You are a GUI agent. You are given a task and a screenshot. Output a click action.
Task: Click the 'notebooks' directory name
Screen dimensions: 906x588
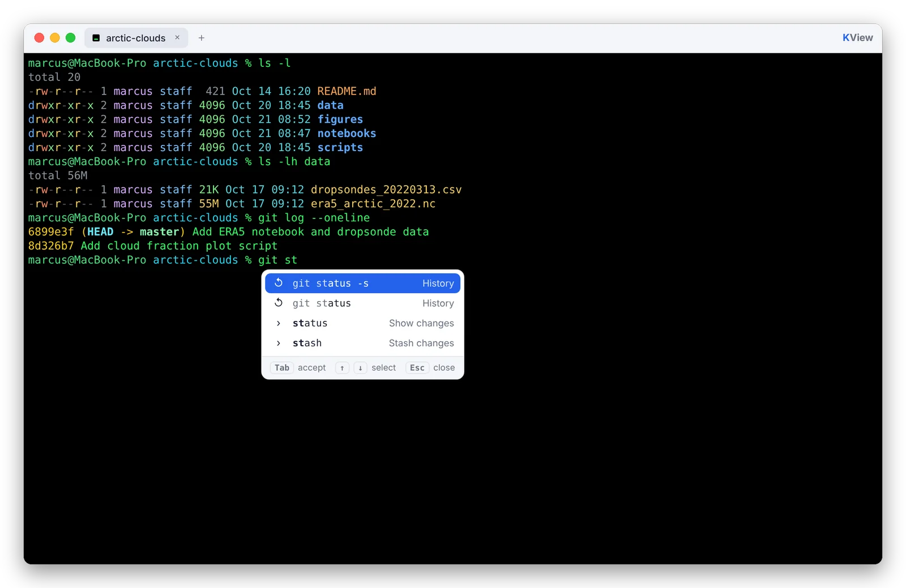pyautogui.click(x=347, y=134)
